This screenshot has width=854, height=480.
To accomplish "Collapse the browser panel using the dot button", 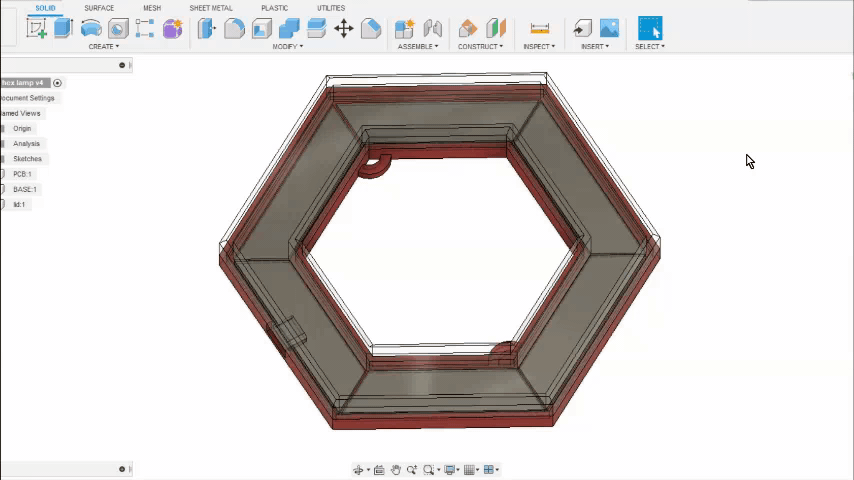I will coord(122,65).
